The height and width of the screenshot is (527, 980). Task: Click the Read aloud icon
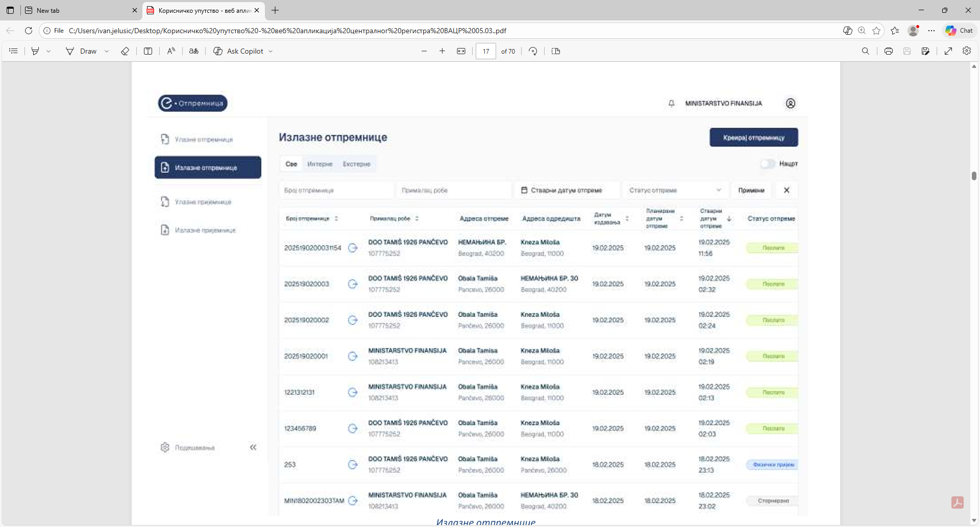[x=171, y=51]
